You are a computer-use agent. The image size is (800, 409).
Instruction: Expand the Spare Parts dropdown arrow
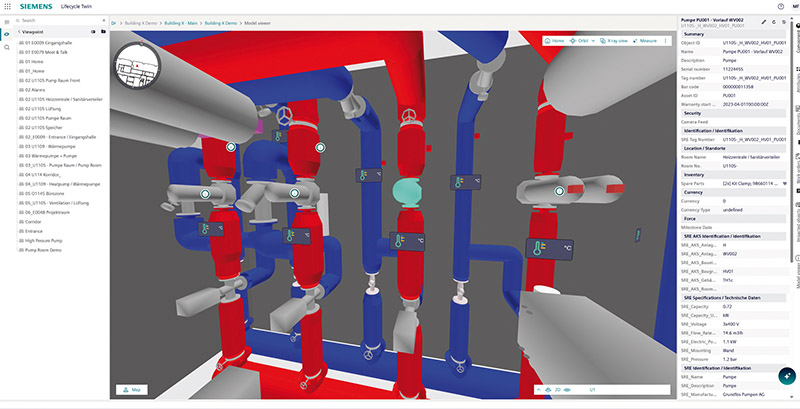pos(785,183)
